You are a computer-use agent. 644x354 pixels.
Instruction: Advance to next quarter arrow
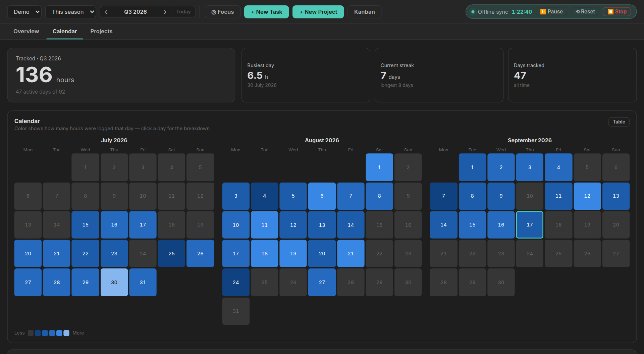point(165,12)
